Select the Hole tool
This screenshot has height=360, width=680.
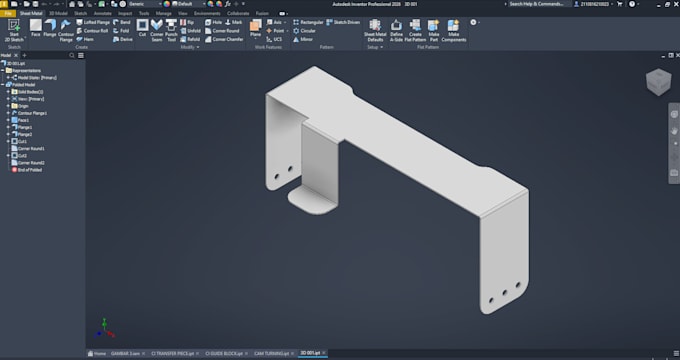pos(213,22)
